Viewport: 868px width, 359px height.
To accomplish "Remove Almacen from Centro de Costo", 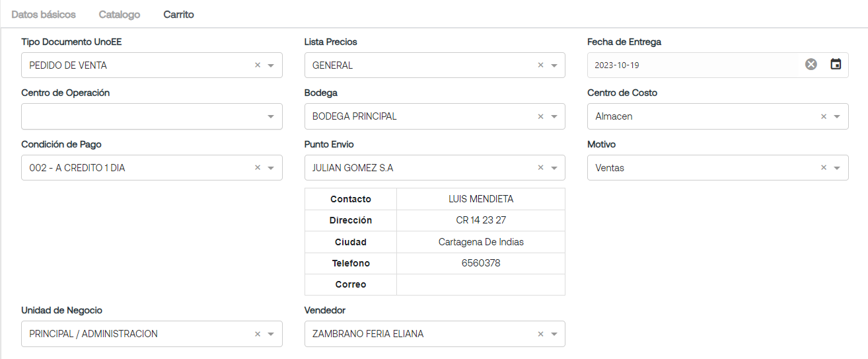I will point(824,116).
